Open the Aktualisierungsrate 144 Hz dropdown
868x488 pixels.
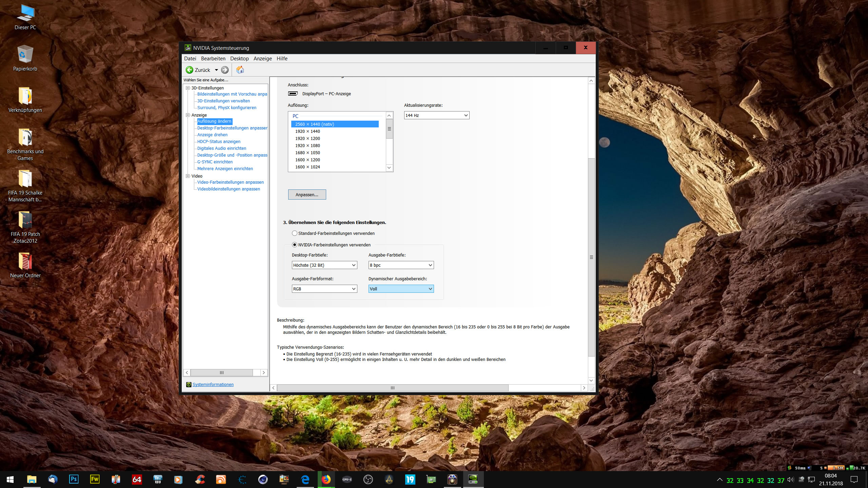pyautogui.click(x=436, y=115)
